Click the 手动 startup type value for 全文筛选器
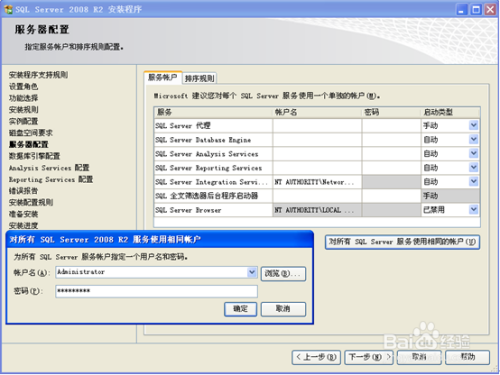The image size is (500, 375). (451, 196)
